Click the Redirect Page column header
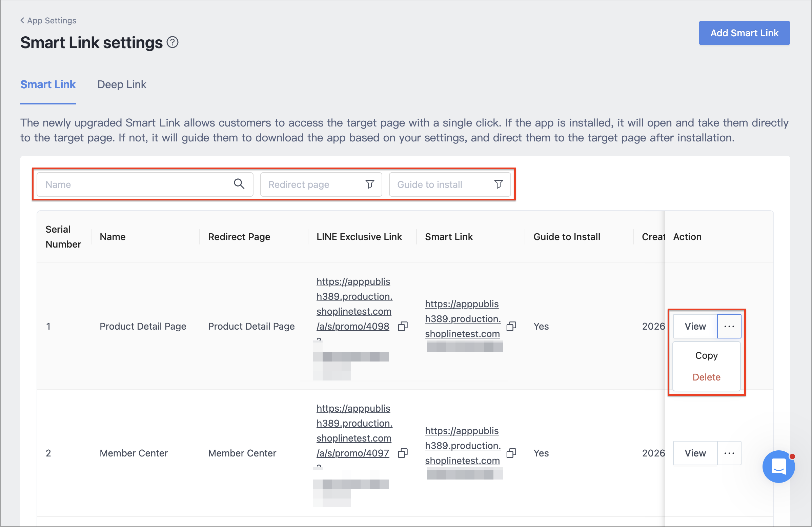The width and height of the screenshot is (812, 527). [239, 236]
